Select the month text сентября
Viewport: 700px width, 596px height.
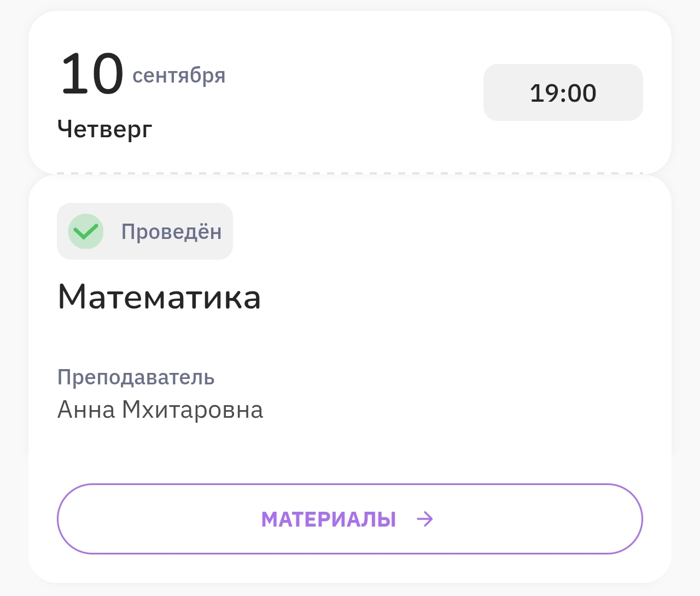(179, 75)
